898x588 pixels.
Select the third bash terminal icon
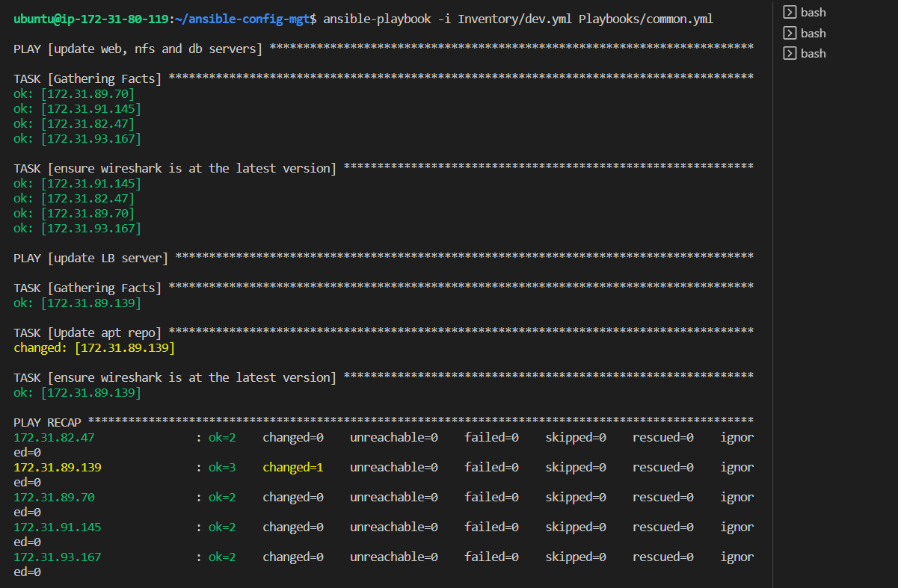pyautogui.click(x=790, y=52)
